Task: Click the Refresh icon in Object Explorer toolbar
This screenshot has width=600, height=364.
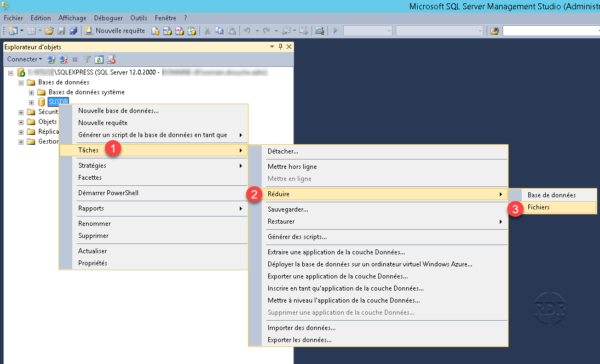Action: click(x=99, y=59)
